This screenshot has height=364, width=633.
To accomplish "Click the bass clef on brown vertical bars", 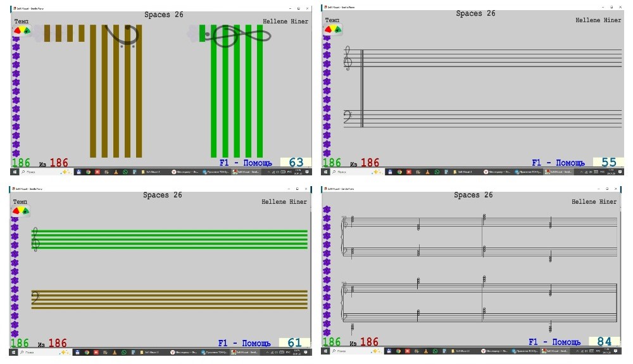I will click(123, 37).
